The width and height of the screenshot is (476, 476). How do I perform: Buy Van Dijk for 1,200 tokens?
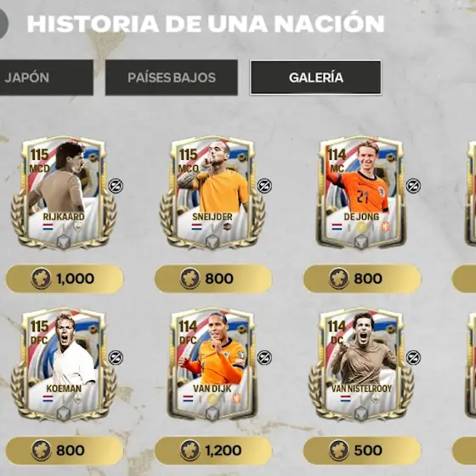pyautogui.click(x=213, y=450)
